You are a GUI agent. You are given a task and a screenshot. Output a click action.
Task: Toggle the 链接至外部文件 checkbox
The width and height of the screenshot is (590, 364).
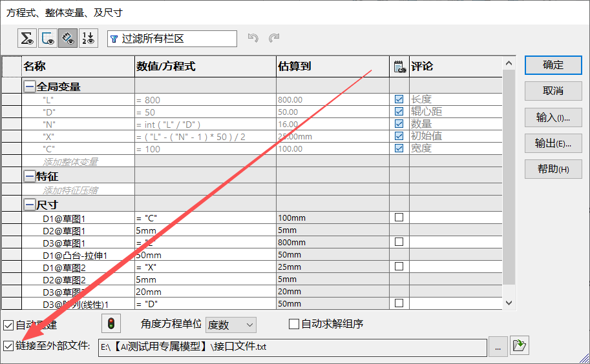[8, 346]
